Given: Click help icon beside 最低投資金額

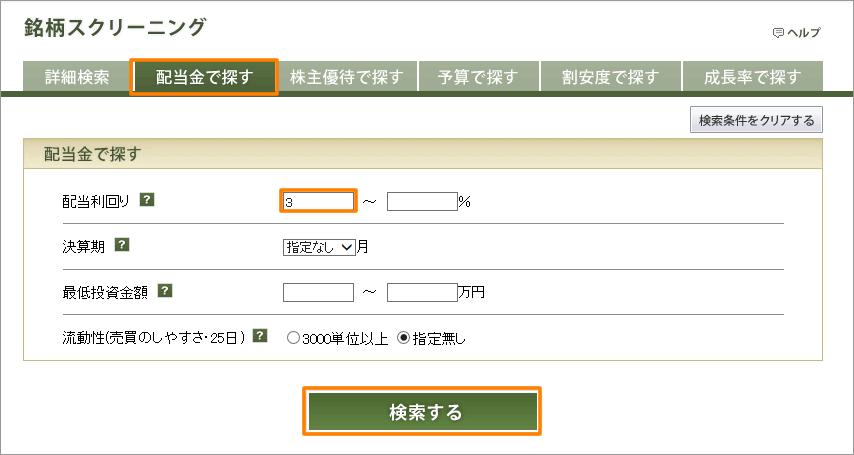Looking at the screenshot, I should (165, 292).
